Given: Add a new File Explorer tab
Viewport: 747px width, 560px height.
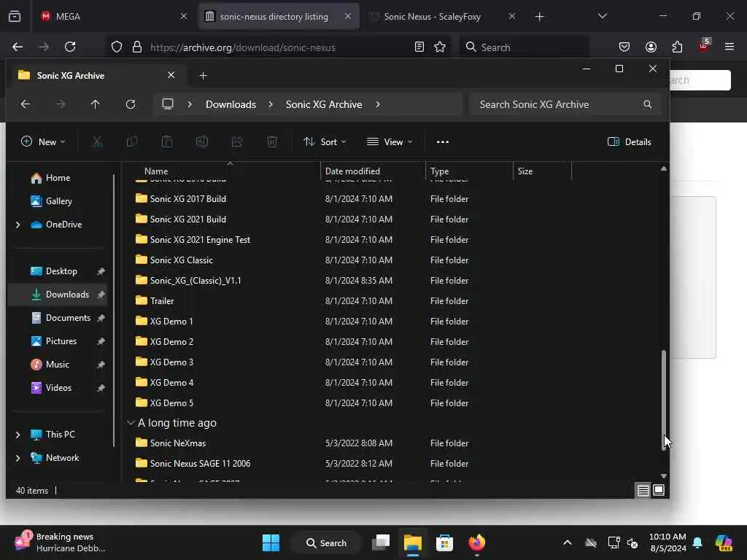Looking at the screenshot, I should (203, 75).
